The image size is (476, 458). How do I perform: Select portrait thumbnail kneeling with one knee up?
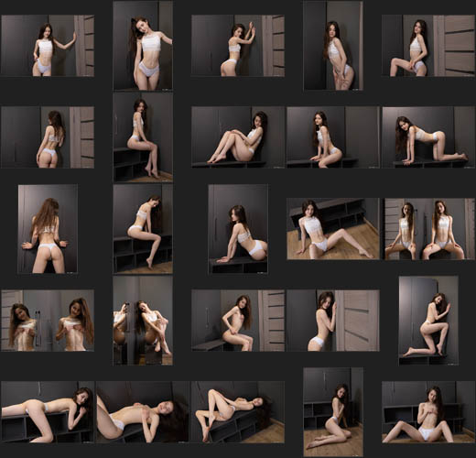pyautogui.click(x=428, y=321)
